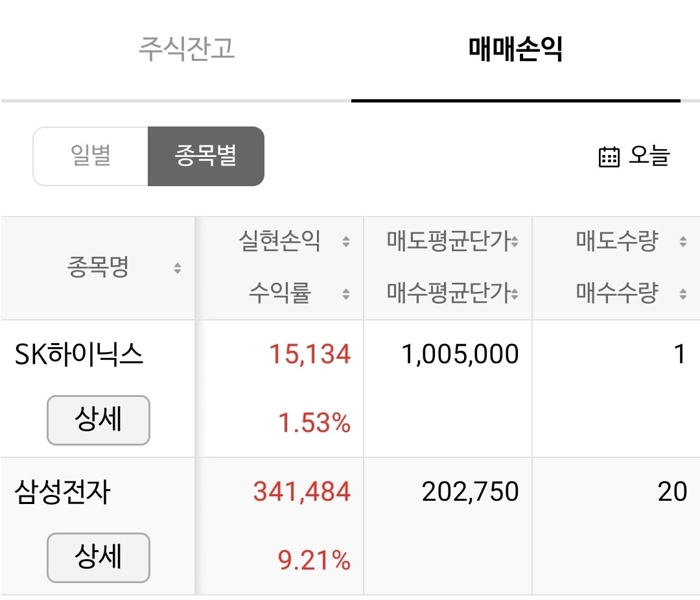
Task: Click sort arrows next to 종목명
Action: pyautogui.click(x=177, y=268)
